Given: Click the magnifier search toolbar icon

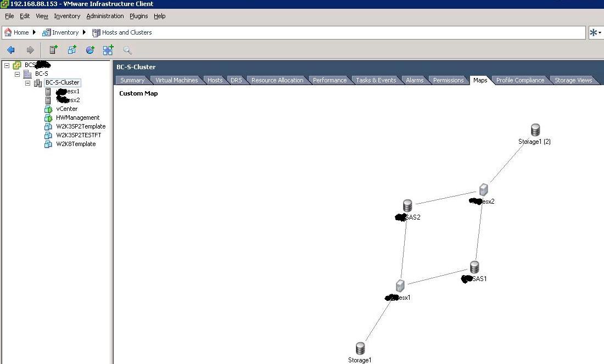Looking at the screenshot, I should [x=127, y=50].
